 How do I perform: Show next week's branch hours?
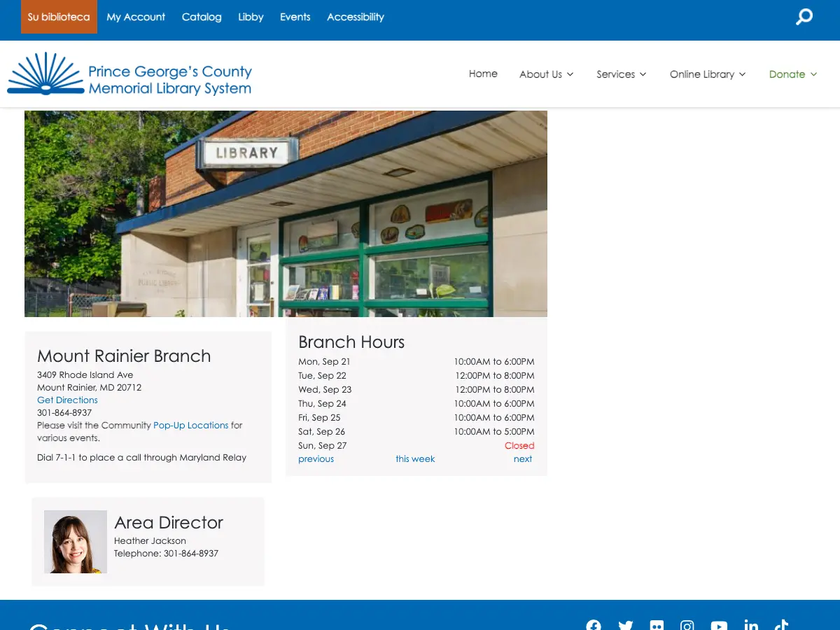(x=523, y=459)
